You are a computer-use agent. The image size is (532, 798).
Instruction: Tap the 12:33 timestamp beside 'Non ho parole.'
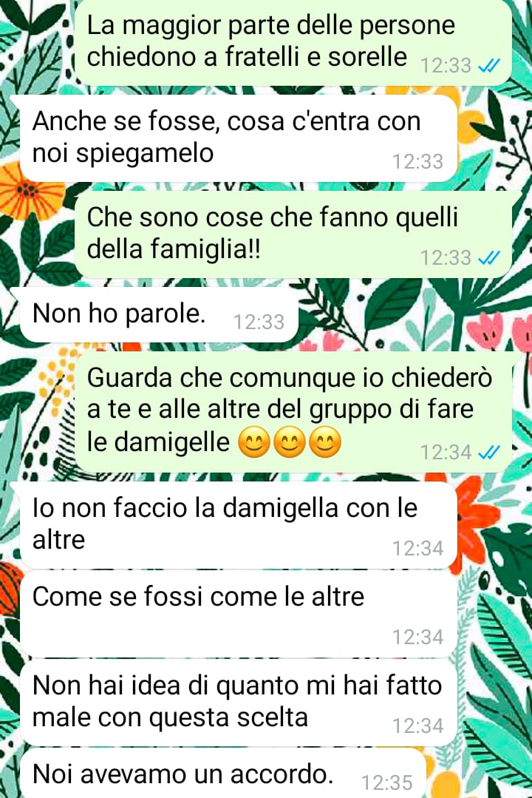coord(259,322)
